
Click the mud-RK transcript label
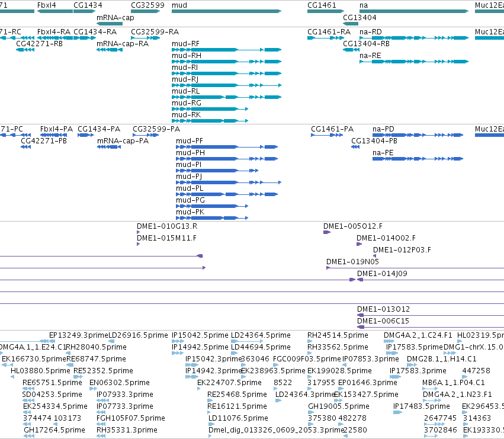187,115
